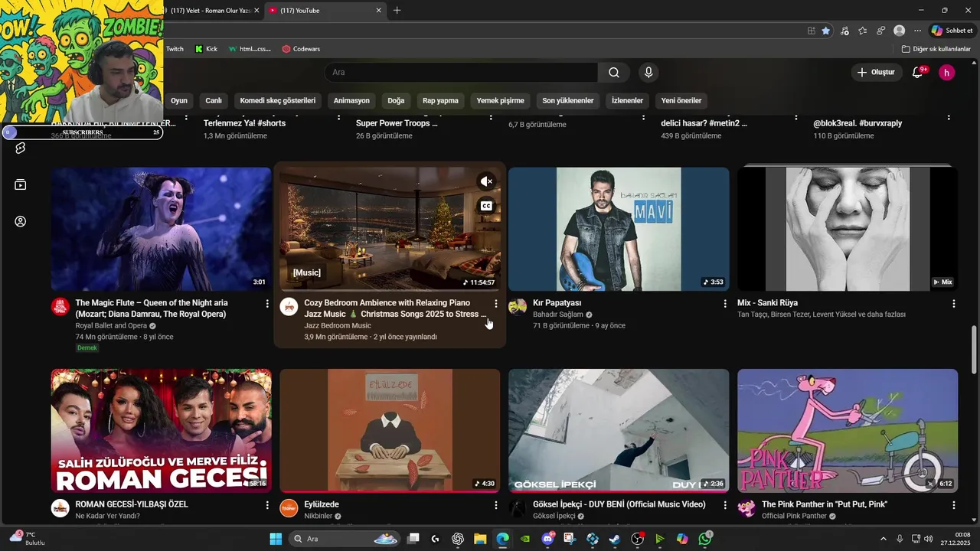Select the Canlı filter chip
Screen dimensions: 980x551
214,100
